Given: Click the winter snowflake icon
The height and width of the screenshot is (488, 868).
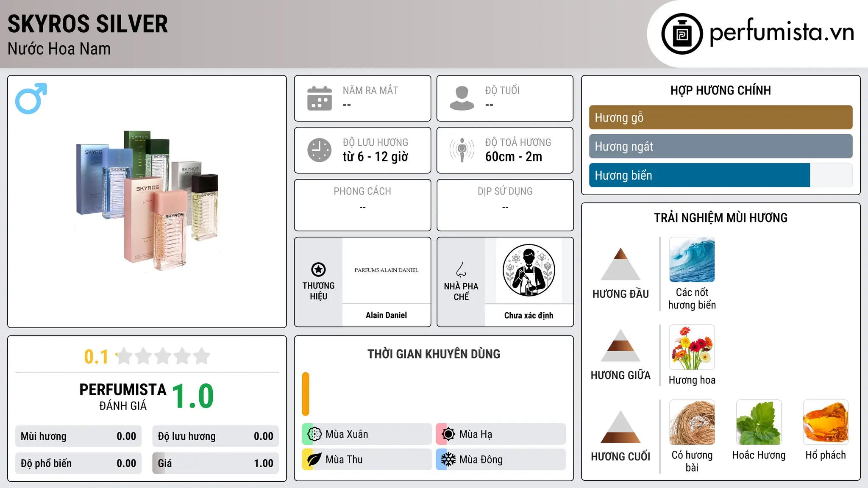Looking at the screenshot, I should pos(448,459).
